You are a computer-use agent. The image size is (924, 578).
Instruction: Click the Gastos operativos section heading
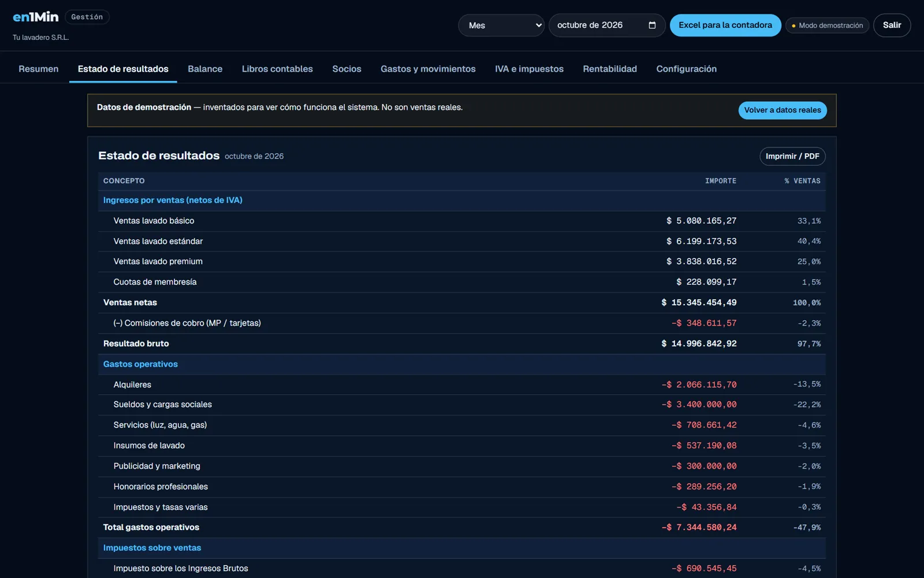point(140,364)
